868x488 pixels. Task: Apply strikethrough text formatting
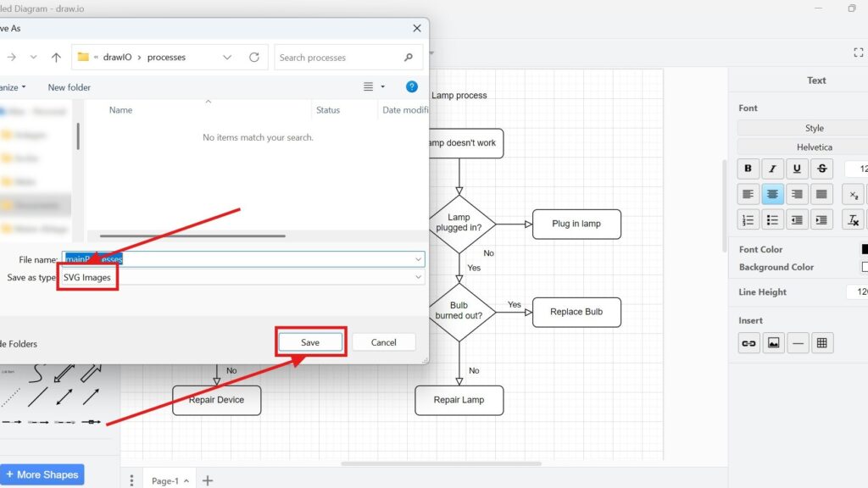tap(822, 169)
